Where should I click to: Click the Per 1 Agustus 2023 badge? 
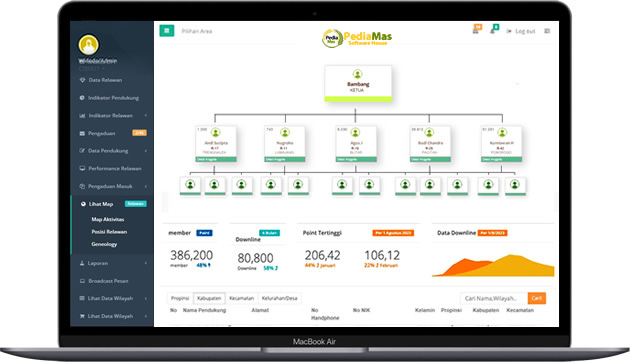pyautogui.click(x=393, y=233)
